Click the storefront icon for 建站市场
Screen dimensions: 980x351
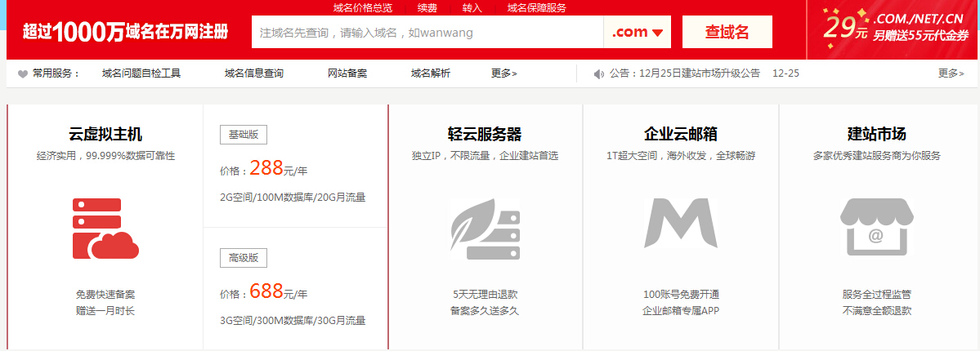876,227
